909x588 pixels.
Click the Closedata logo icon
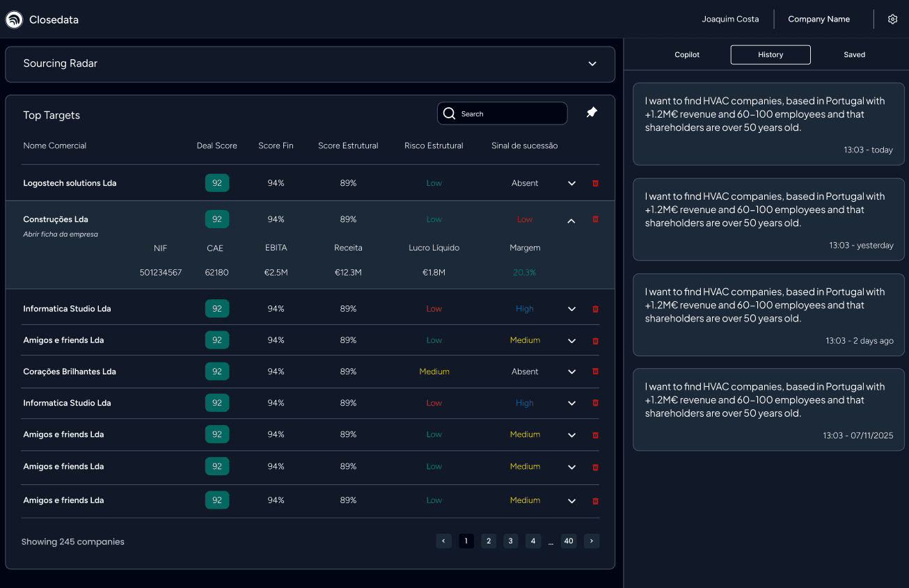click(x=14, y=20)
